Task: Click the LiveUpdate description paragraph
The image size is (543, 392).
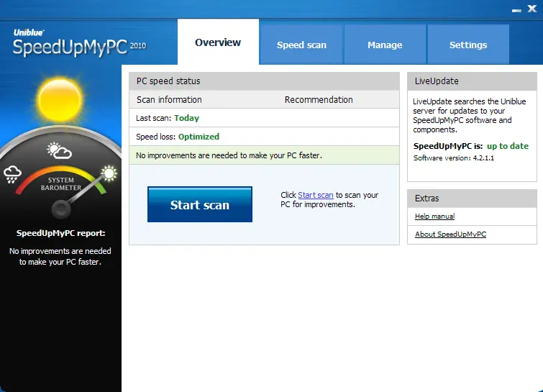Action: 469,115
